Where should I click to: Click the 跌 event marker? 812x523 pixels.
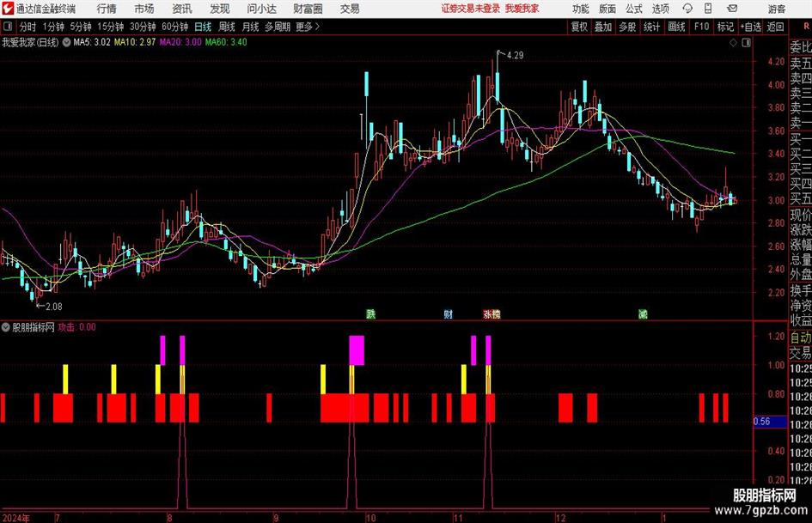[371, 313]
